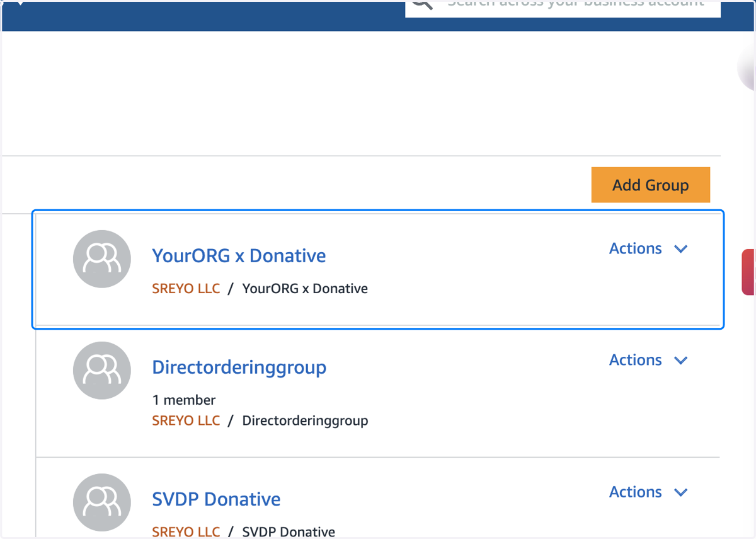756x539 pixels.
Task: Click the 1 member text under Directorderinggroup
Action: (184, 400)
